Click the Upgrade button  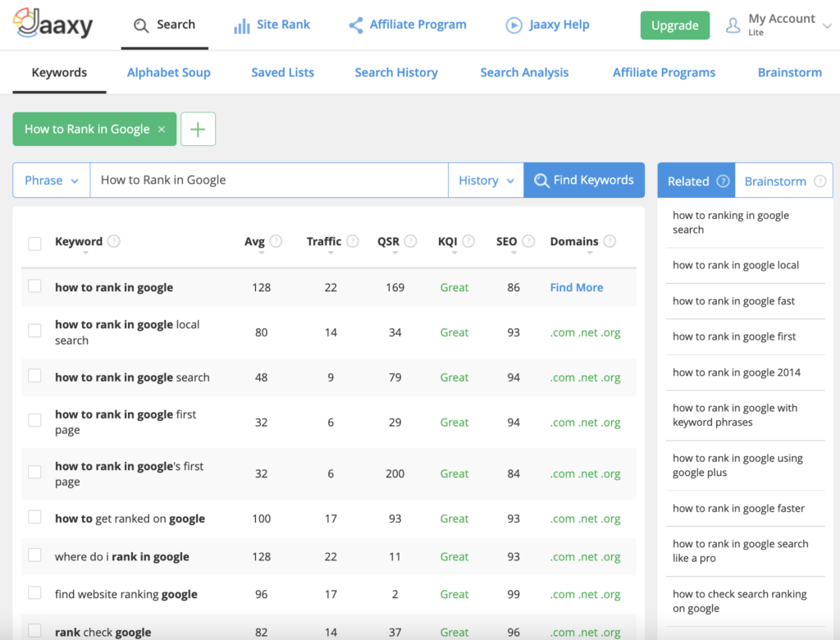pyautogui.click(x=675, y=25)
